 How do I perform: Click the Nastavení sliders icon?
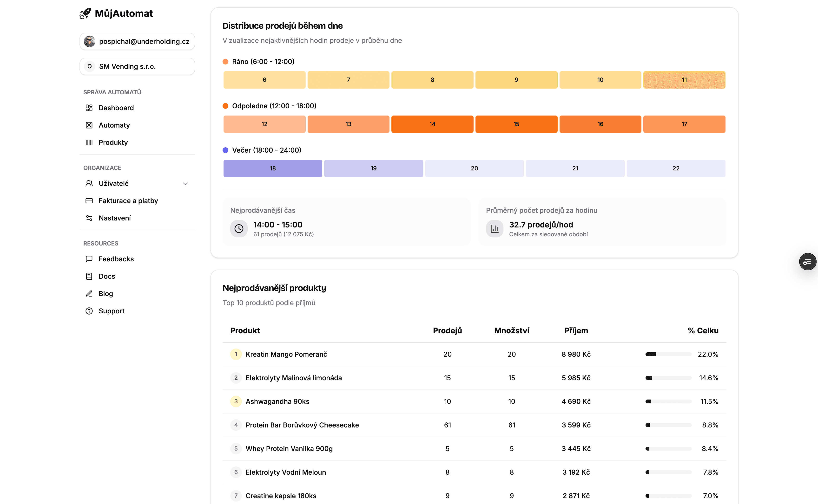(89, 218)
